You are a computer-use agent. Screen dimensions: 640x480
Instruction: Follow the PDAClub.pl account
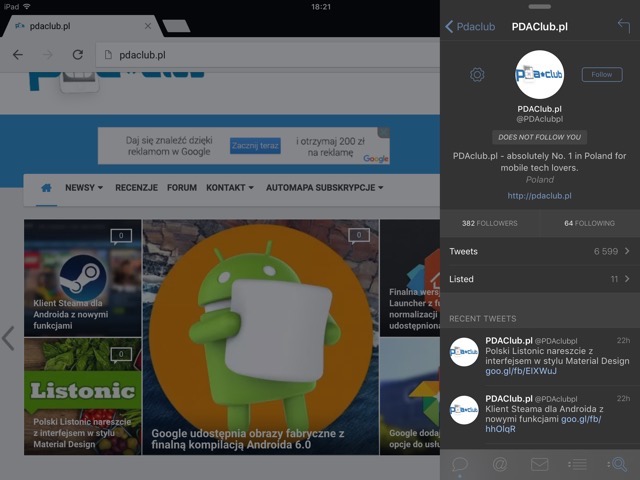[602, 74]
